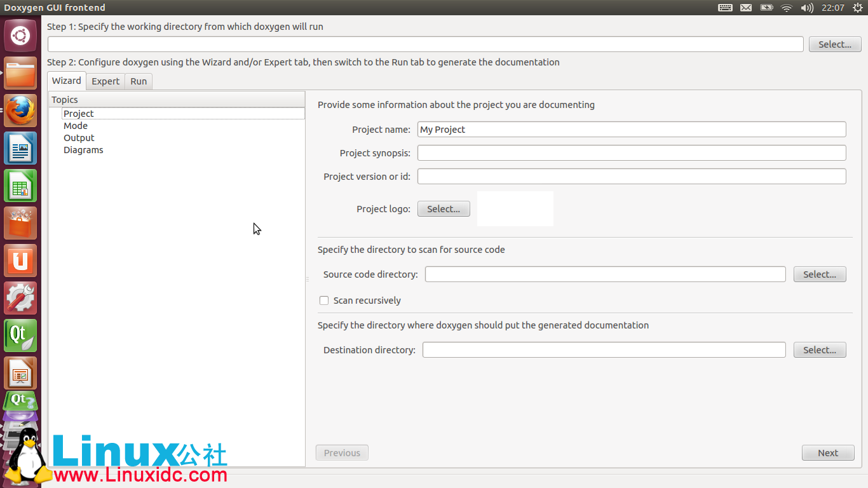The height and width of the screenshot is (488, 868).
Task: Select the Output topic in the list
Action: [x=79, y=138]
